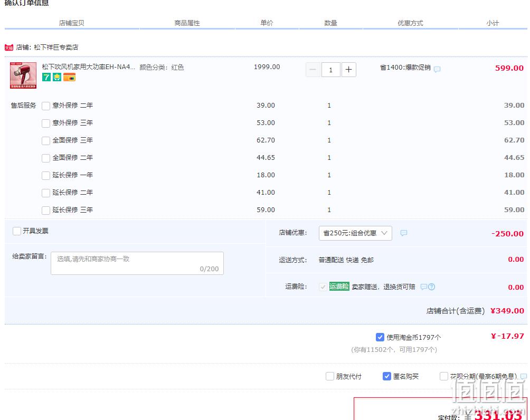
Task: Click the 普通配送 快递 免邮 shipping text
Action: pos(346,260)
